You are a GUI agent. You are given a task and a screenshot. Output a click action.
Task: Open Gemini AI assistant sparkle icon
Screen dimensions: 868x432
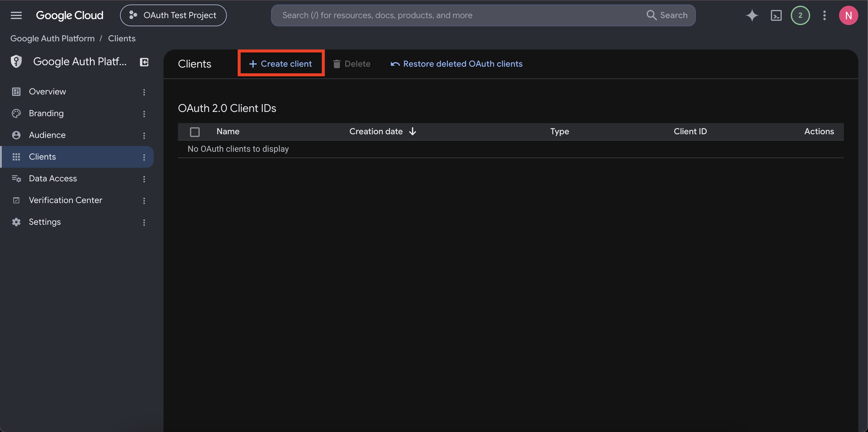pos(752,15)
